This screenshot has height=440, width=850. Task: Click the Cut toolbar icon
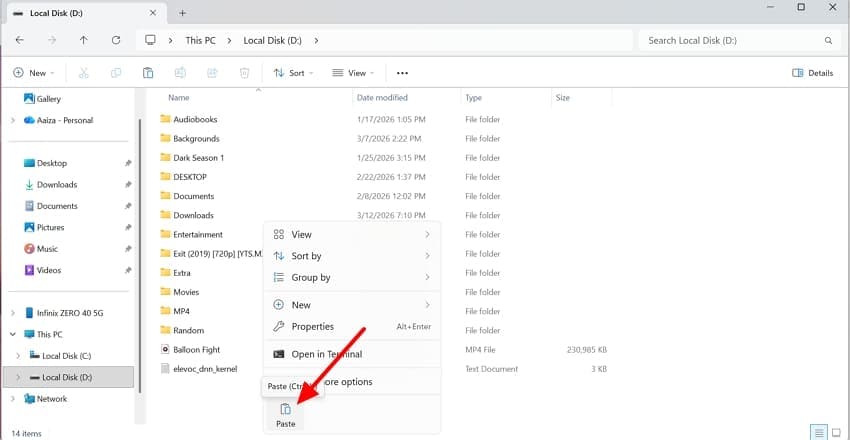pos(83,73)
